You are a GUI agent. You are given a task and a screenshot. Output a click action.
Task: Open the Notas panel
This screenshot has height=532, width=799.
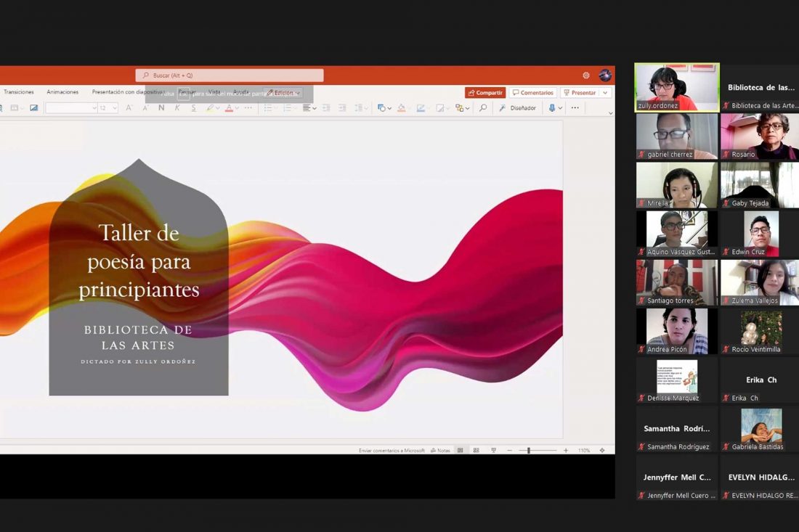(x=440, y=450)
